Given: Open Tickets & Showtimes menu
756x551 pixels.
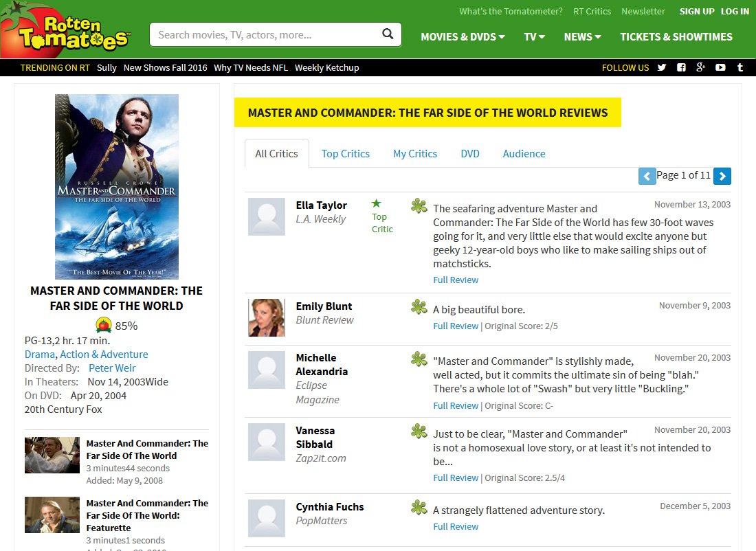Looking at the screenshot, I should click(x=676, y=36).
